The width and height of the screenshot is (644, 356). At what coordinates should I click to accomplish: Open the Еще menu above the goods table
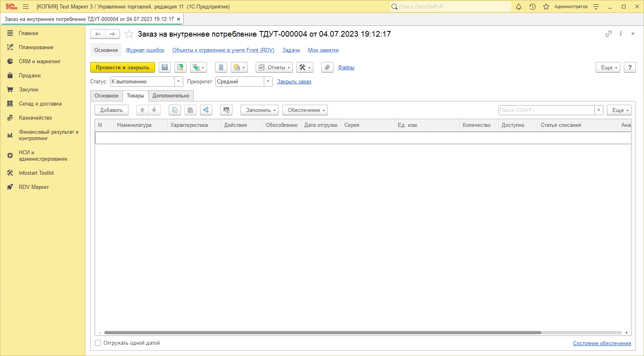point(619,110)
